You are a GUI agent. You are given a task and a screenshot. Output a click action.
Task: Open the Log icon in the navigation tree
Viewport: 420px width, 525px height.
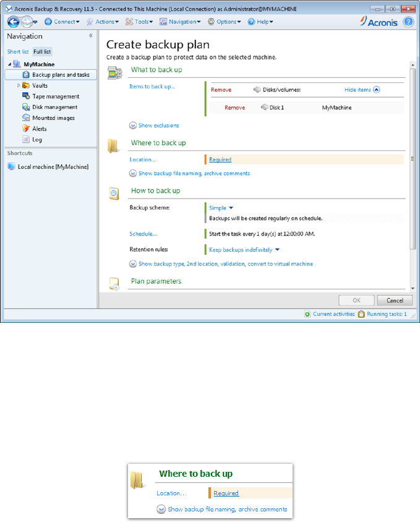[x=26, y=139]
